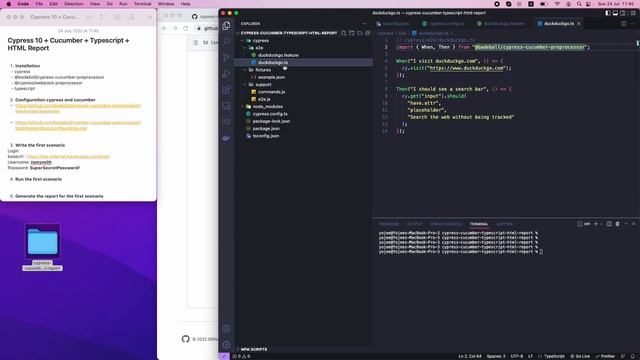Click Go Live in the status bar
This screenshot has height=360, width=640.
pyautogui.click(x=580, y=356)
